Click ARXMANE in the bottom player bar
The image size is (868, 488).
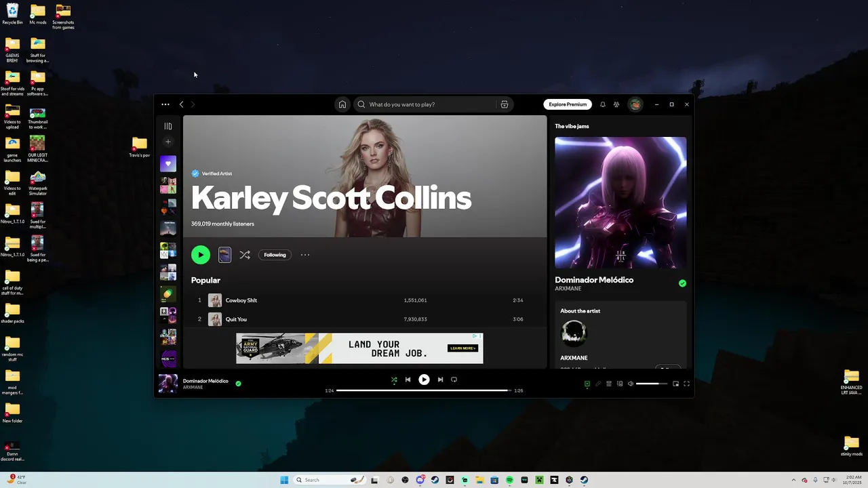[x=193, y=387]
